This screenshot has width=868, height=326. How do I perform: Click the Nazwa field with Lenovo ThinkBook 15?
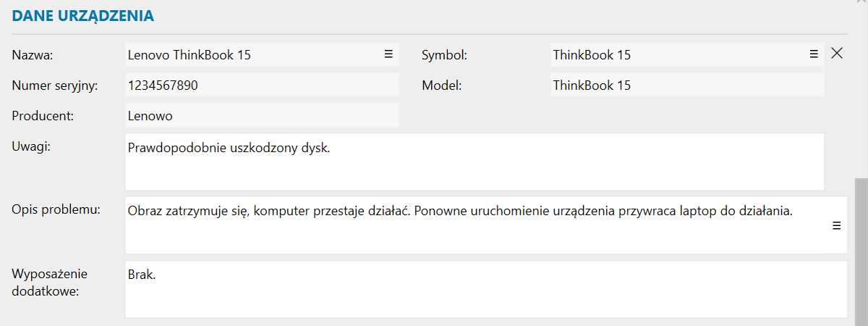[x=253, y=54]
